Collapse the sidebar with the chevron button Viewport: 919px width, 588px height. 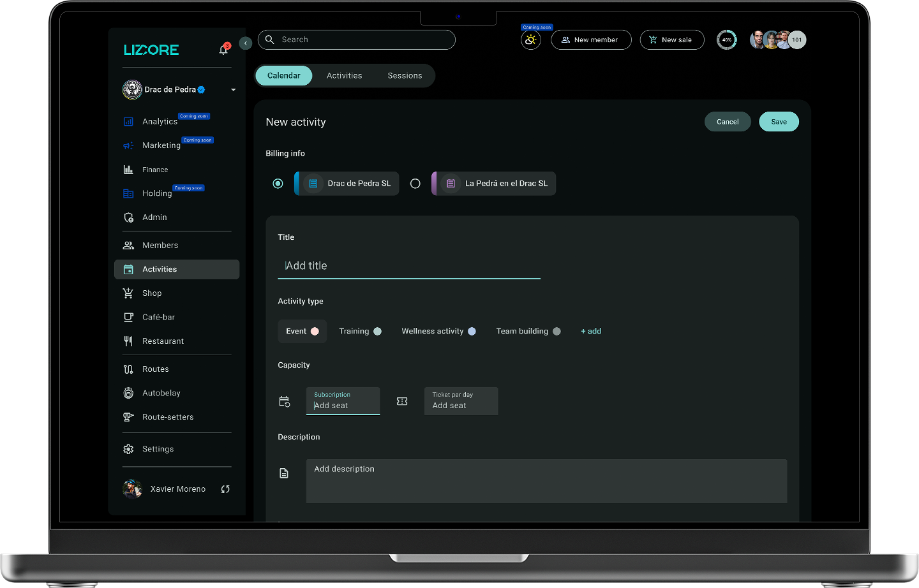tap(246, 43)
